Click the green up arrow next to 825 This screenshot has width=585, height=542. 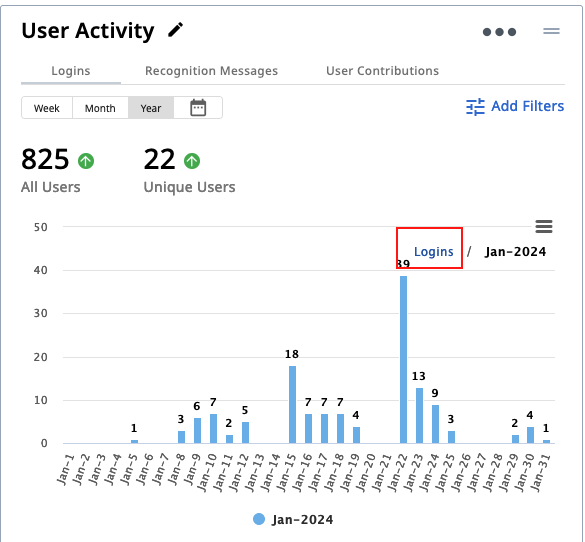tap(86, 161)
